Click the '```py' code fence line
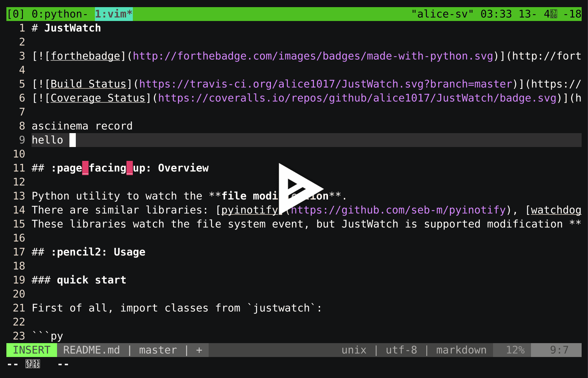588x378 pixels. (48, 336)
